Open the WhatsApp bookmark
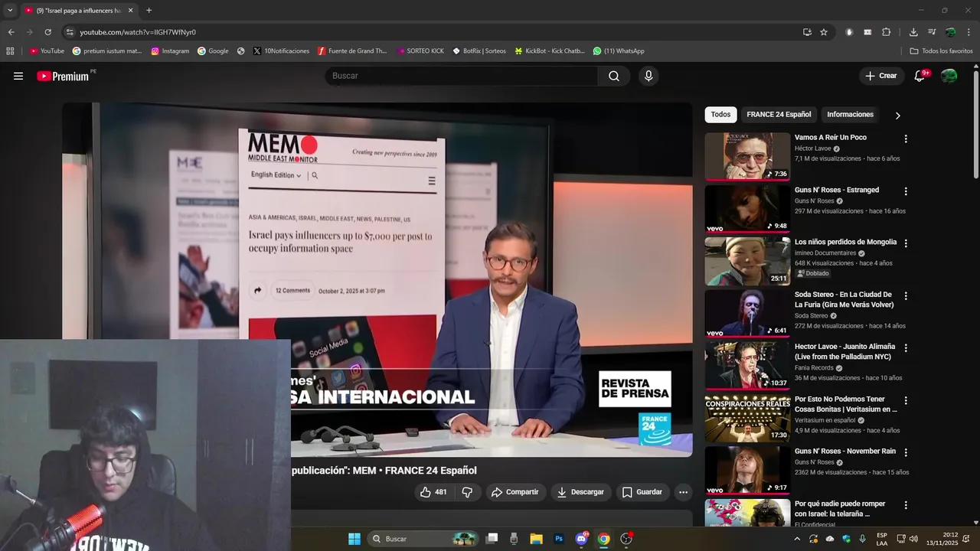The height and width of the screenshot is (551, 980). pos(619,51)
